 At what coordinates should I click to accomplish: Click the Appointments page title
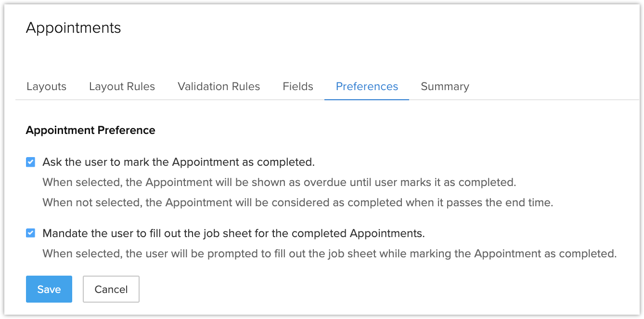click(73, 28)
